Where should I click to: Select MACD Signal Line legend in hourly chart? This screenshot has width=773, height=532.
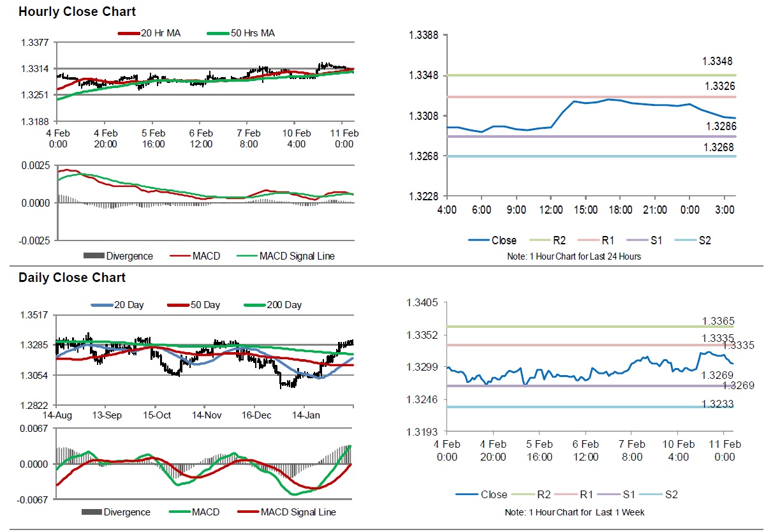[x=286, y=256]
